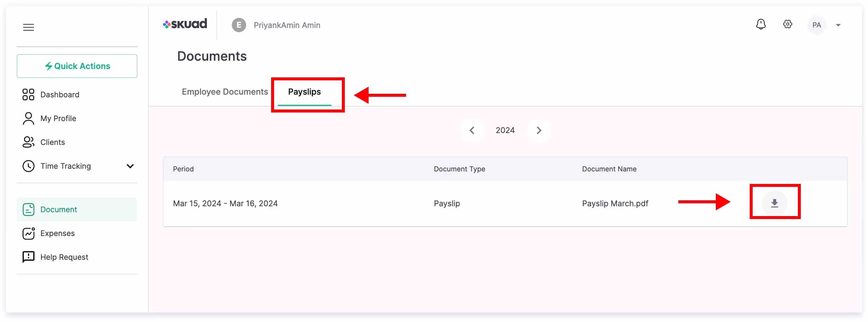Click the Help Request chat icon
This screenshot has height=322, width=868.
pyautogui.click(x=28, y=257)
